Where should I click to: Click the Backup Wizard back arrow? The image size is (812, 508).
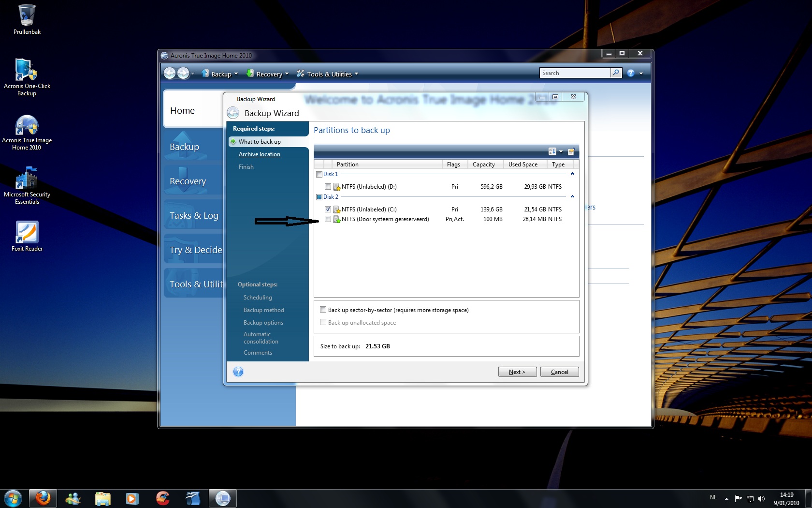233,113
